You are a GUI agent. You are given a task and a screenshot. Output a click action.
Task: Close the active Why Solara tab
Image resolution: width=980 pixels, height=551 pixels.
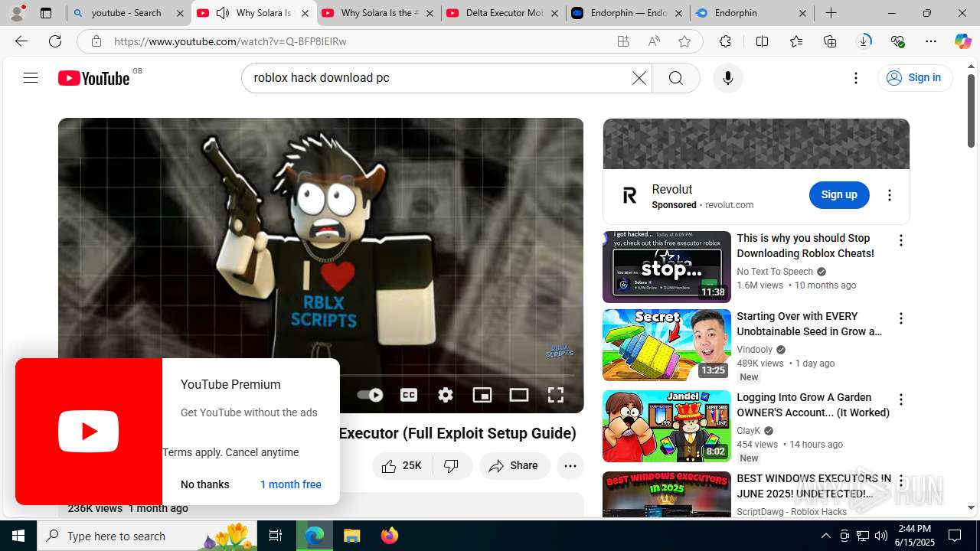tap(304, 13)
